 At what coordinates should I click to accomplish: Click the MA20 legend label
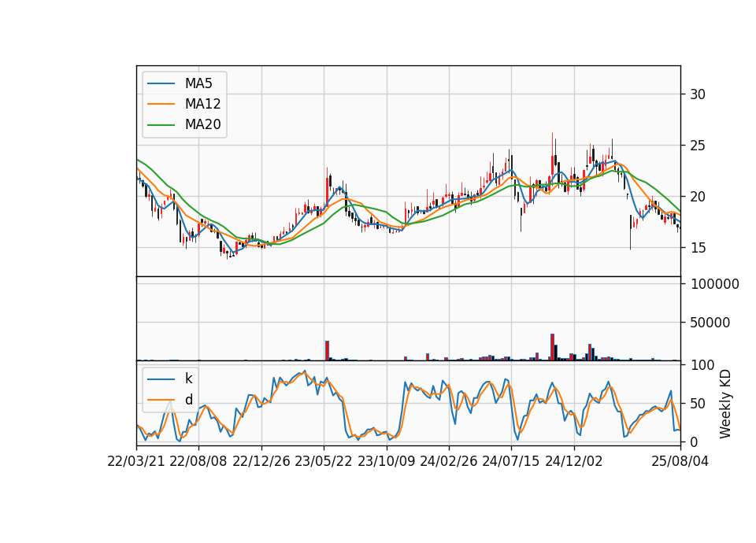(x=202, y=124)
